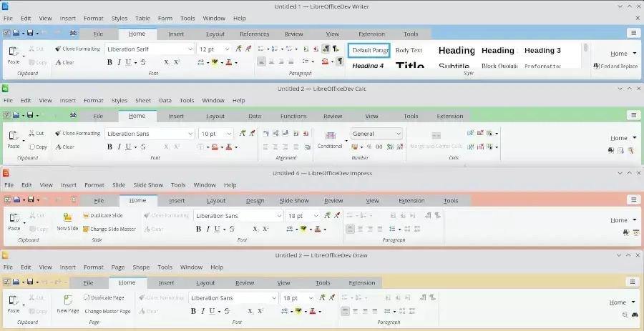Click Print icon in Writer quick toolbar
The image size is (644, 331).
pyautogui.click(x=73, y=33)
